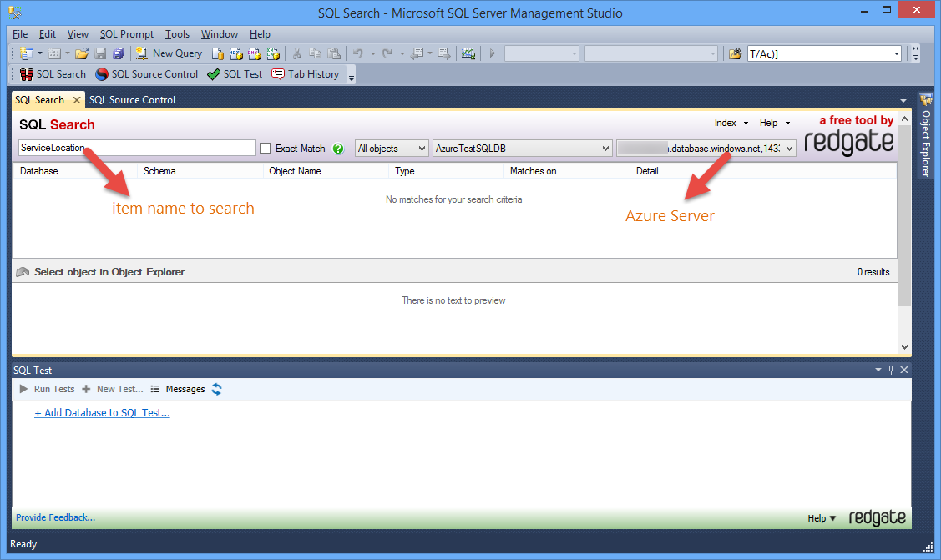Click the Matches on column header
The image size is (941, 560).
(566, 171)
